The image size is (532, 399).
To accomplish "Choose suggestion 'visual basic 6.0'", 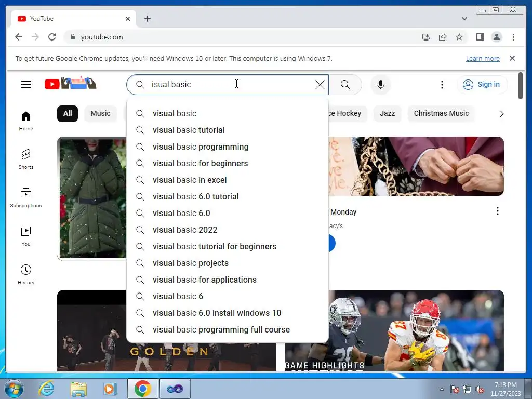I will click(228, 213).
